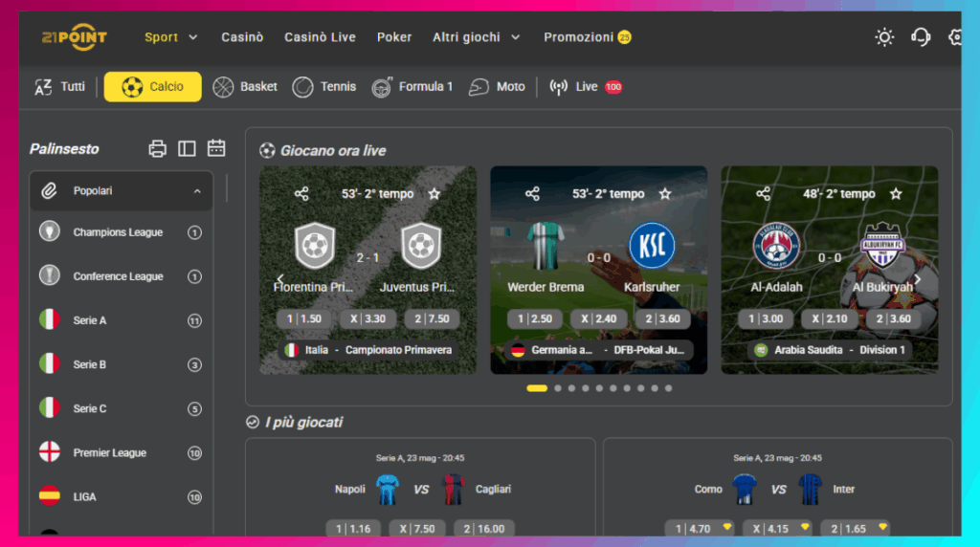This screenshot has width=980, height=547.
Task: Open the Palinsesto calendar icon
Action: pyautogui.click(x=216, y=148)
